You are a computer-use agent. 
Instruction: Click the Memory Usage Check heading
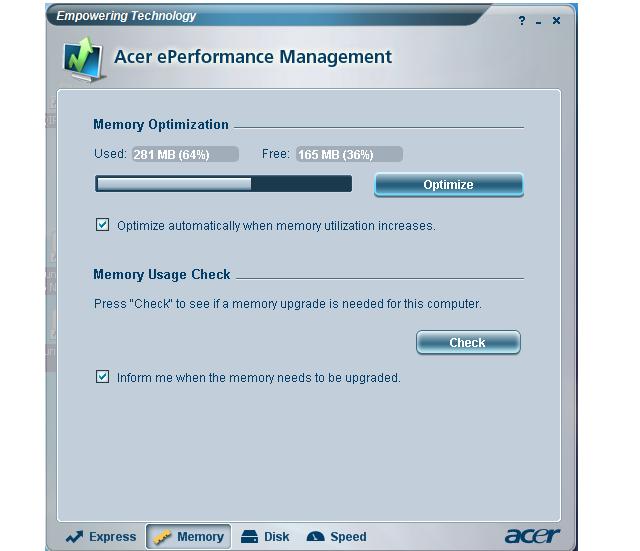point(162,274)
